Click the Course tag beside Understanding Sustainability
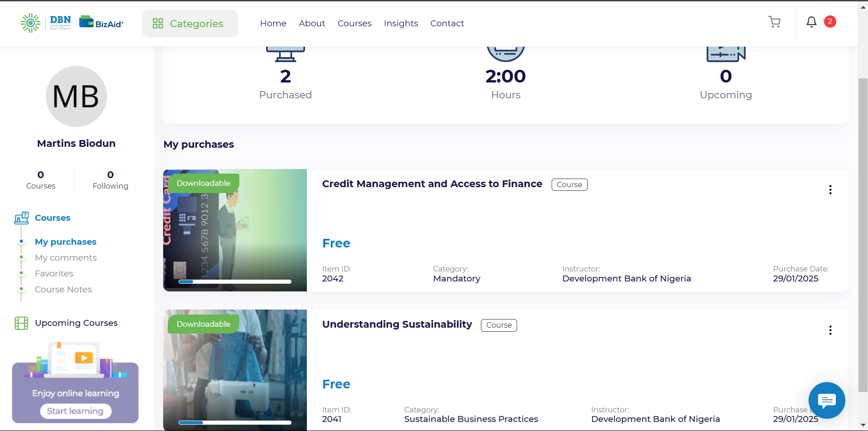This screenshot has height=431, width=868. point(499,325)
